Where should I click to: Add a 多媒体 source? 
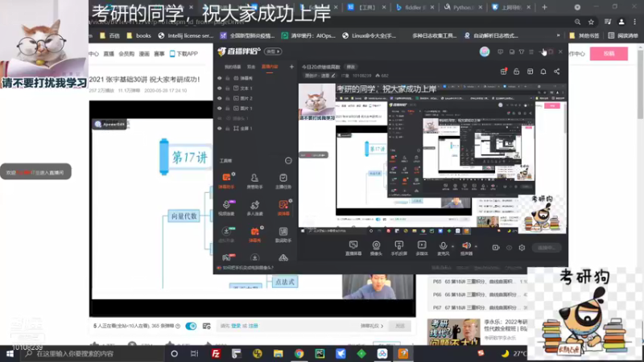tap(422, 248)
